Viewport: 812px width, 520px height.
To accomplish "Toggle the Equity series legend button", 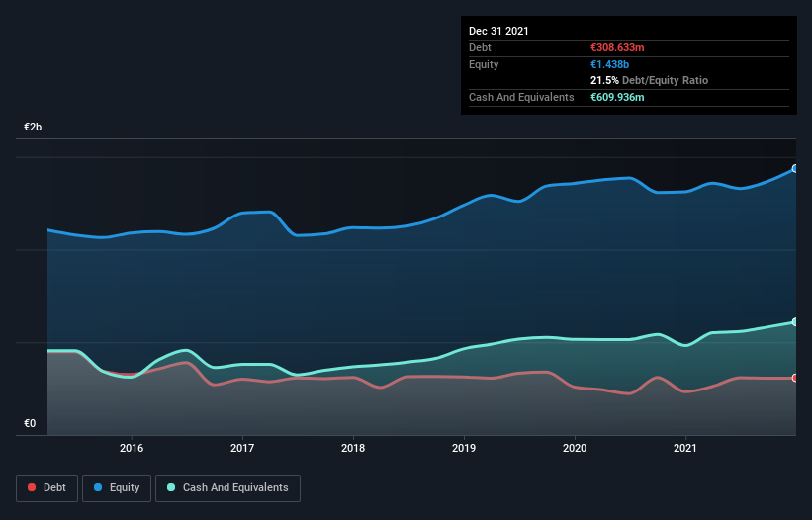I will tap(117, 488).
